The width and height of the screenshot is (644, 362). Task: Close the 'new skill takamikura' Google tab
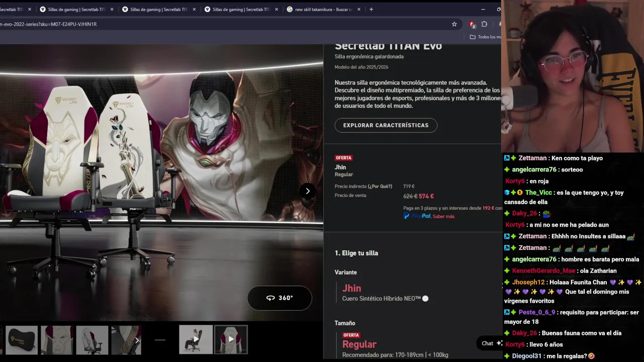[x=359, y=9]
